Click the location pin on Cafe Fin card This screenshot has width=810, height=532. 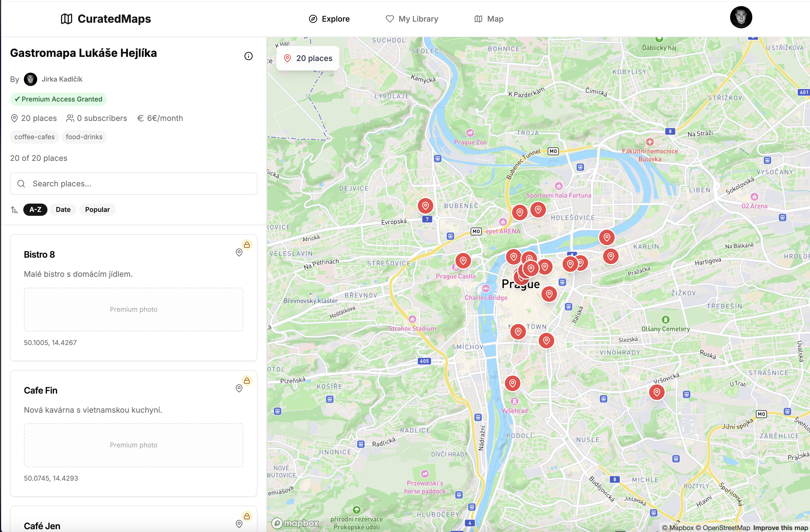tap(239, 388)
